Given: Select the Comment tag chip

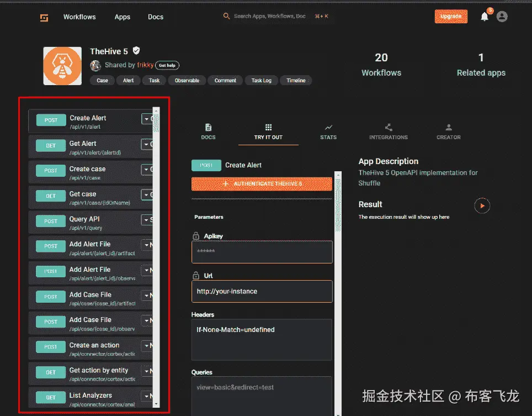Looking at the screenshot, I should click(x=225, y=81).
